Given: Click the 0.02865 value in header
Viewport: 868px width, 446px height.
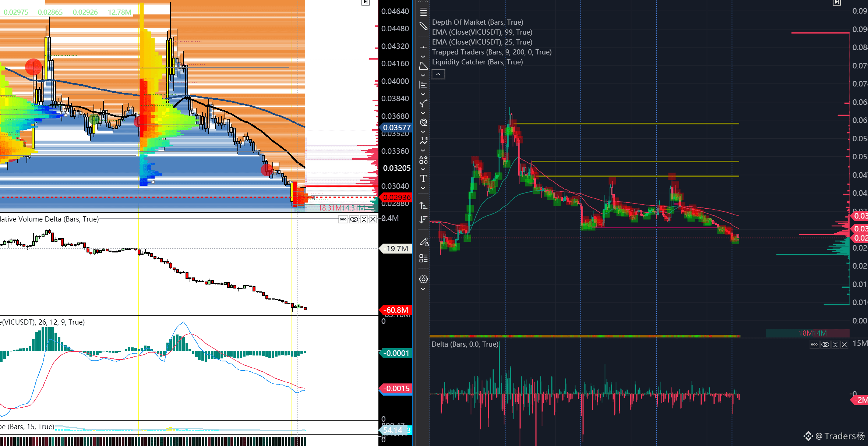Looking at the screenshot, I should (50, 12).
